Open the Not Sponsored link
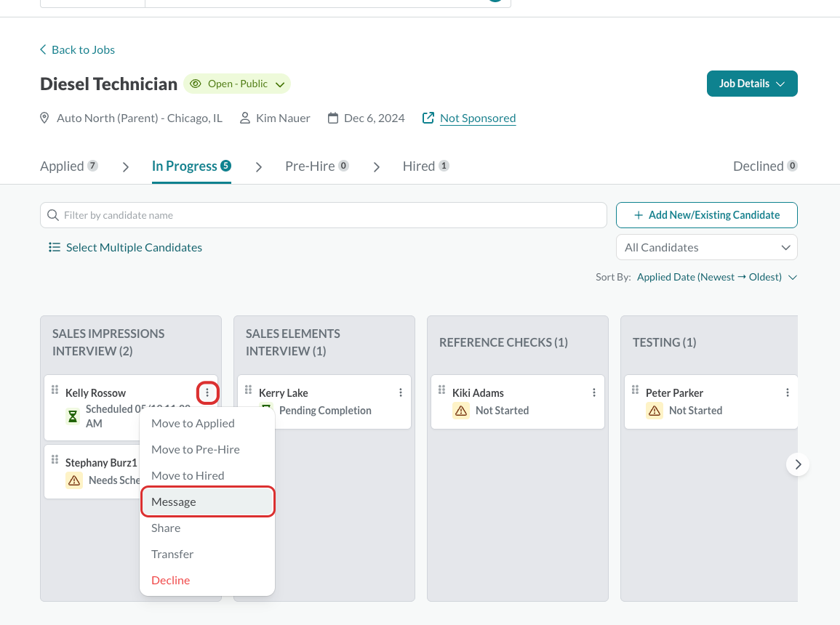The image size is (840, 625). tap(478, 118)
